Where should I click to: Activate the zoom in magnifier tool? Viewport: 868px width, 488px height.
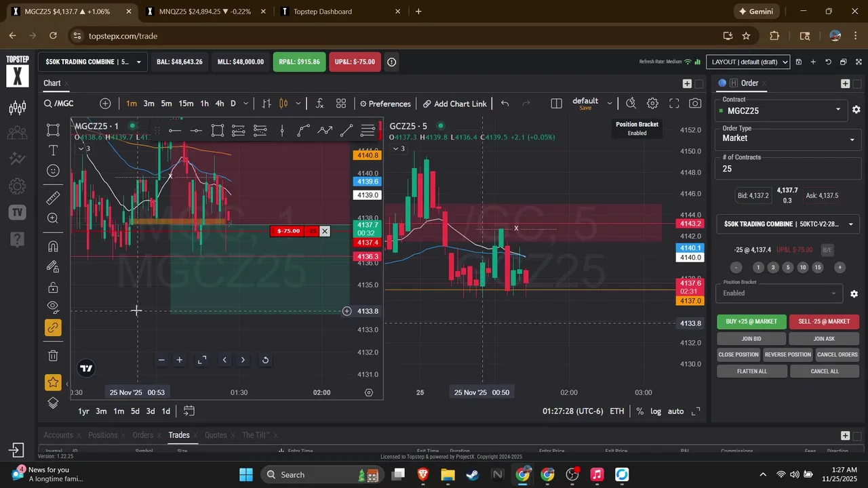53,218
